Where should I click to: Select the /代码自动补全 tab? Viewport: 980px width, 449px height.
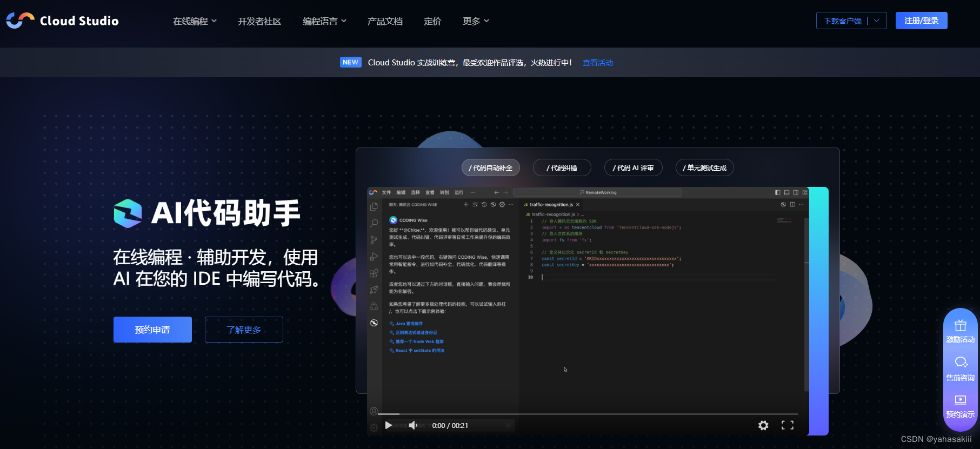[491, 167]
